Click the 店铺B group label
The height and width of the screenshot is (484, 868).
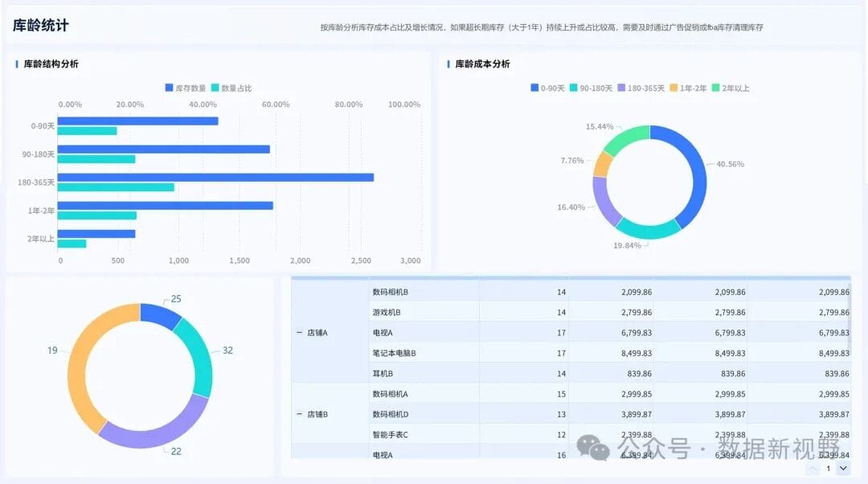(317, 414)
